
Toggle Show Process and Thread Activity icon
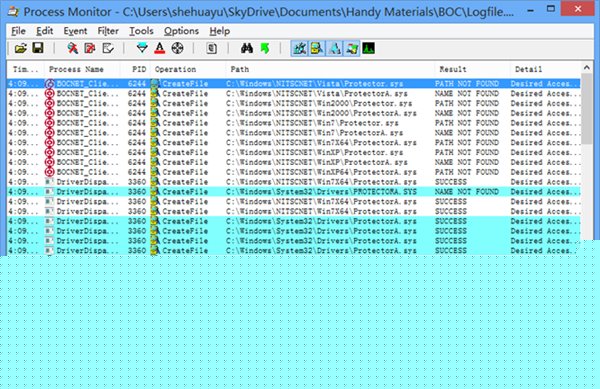pyautogui.click(x=352, y=49)
